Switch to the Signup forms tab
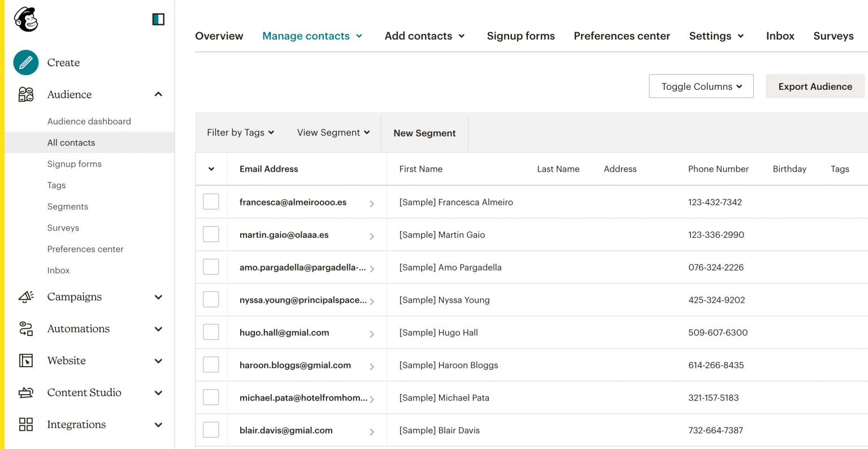The width and height of the screenshot is (868, 449). click(520, 36)
